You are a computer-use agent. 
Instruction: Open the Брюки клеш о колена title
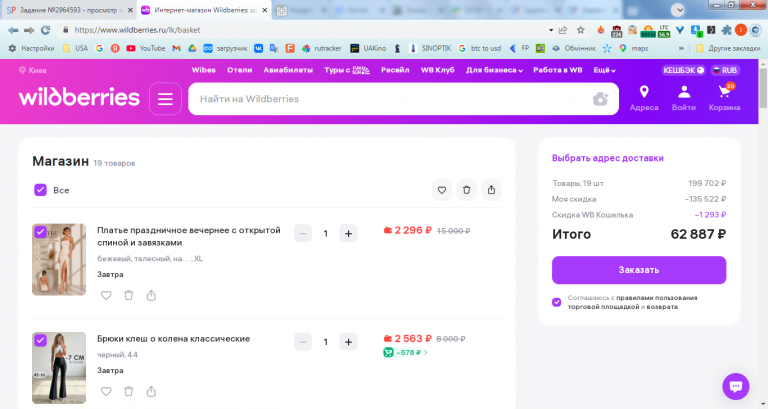173,338
